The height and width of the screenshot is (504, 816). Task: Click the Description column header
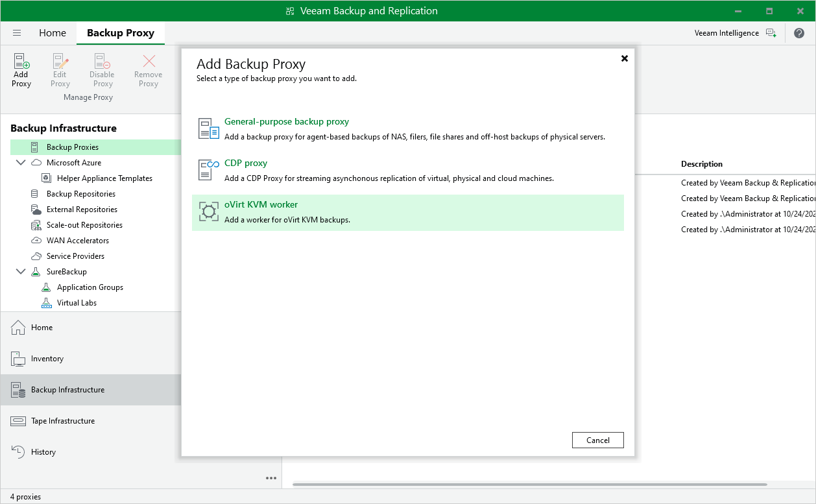(702, 164)
